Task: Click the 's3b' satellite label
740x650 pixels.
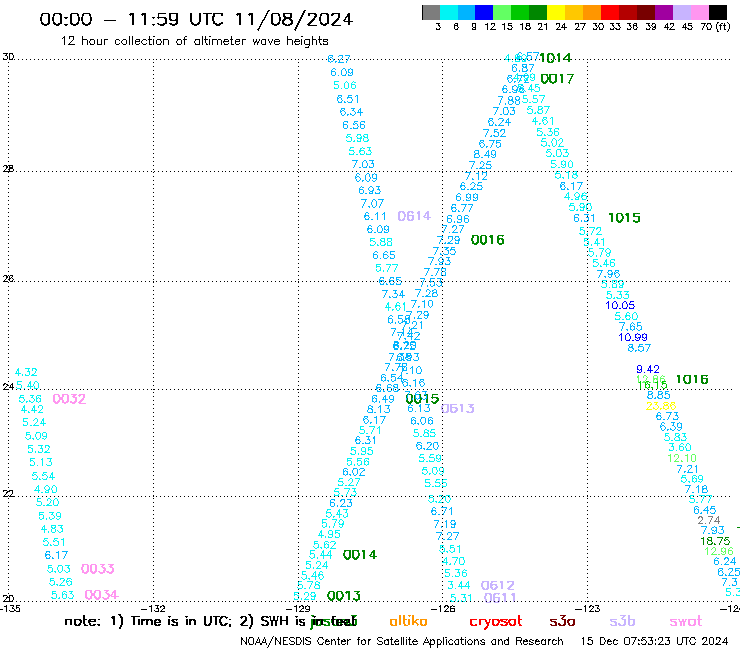Action: 622,621
